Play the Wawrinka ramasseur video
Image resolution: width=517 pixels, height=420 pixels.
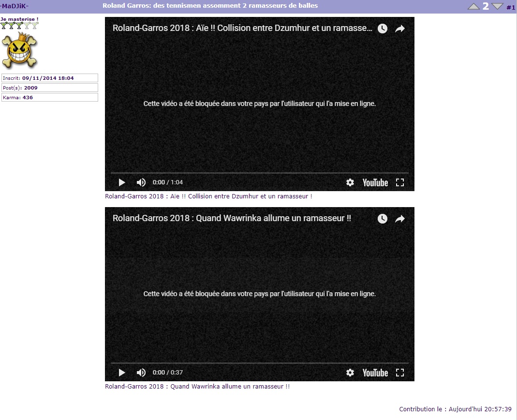[x=122, y=373]
